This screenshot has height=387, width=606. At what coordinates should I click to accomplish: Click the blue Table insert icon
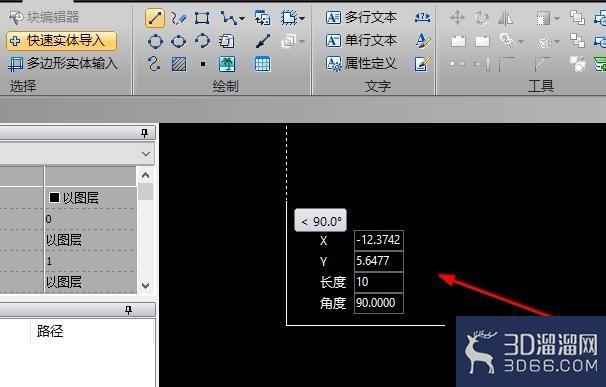point(262,64)
